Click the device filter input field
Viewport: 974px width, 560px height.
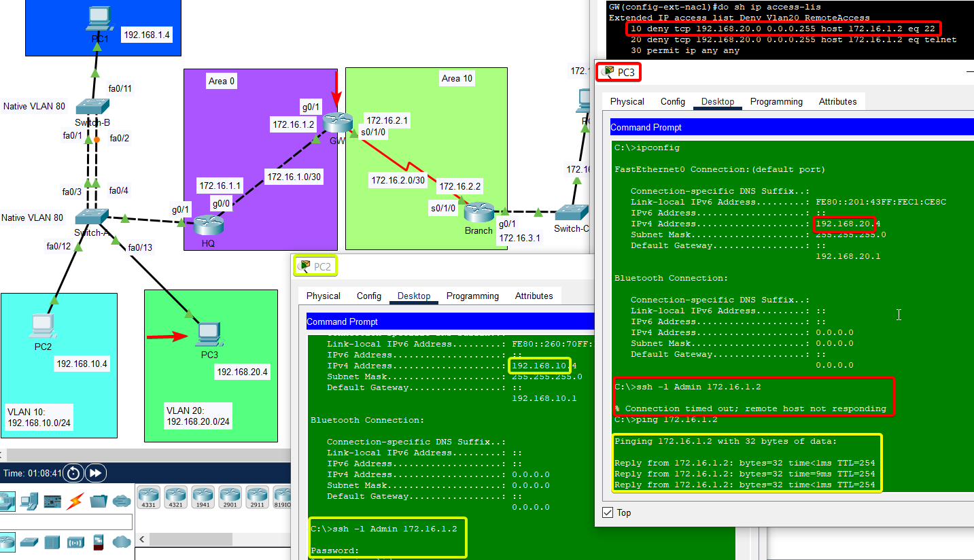(66, 521)
